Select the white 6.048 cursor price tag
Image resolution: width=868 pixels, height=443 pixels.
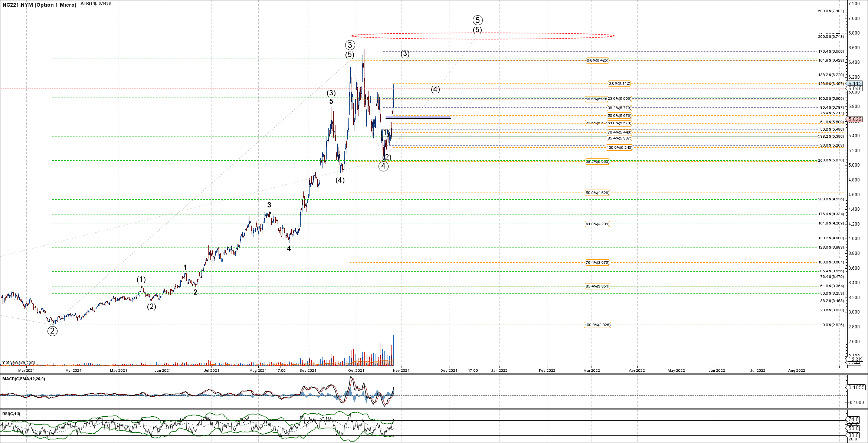[855, 88]
